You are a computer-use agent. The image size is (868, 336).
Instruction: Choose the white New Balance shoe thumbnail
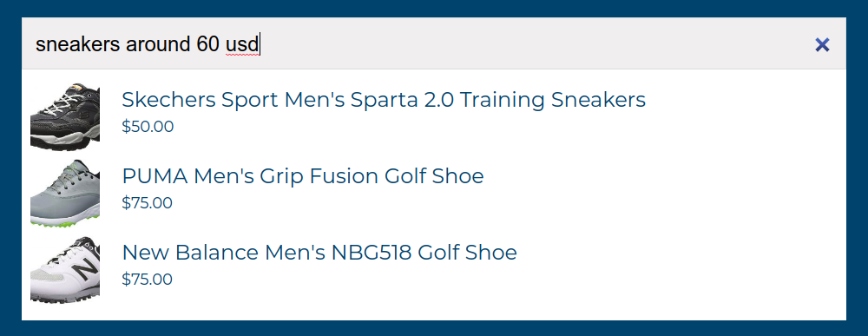[x=65, y=269]
